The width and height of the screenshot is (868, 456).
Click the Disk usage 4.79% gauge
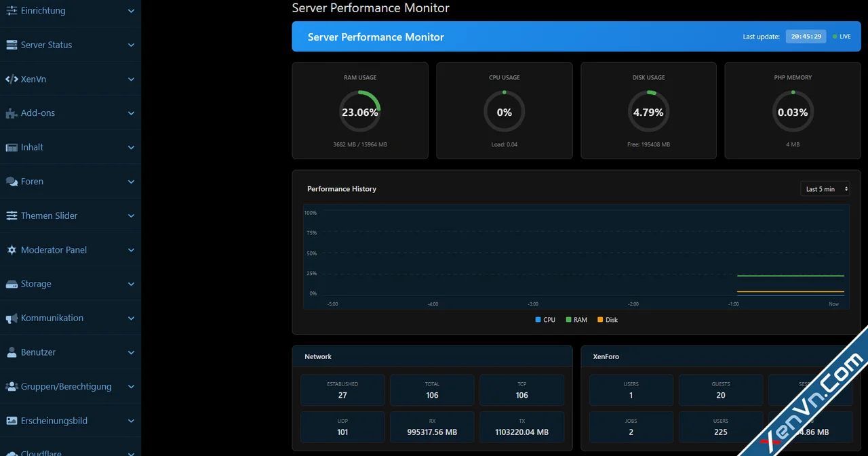pos(649,112)
